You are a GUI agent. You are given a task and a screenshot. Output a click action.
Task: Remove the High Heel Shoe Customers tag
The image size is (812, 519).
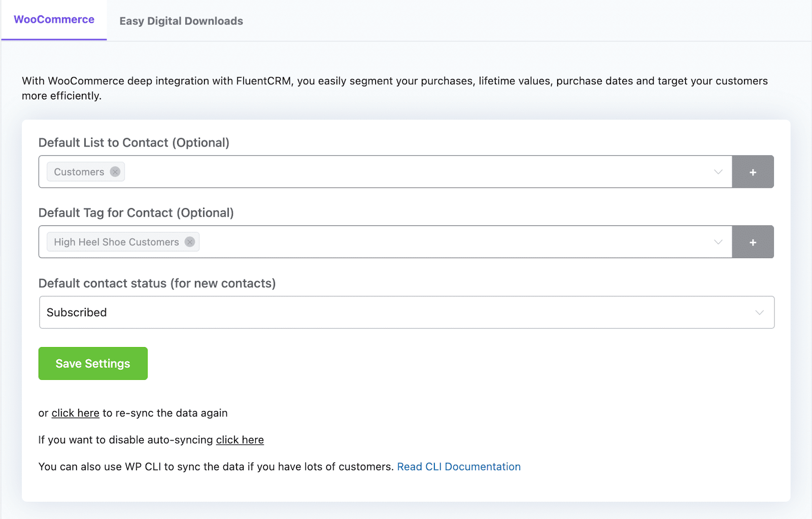[x=190, y=242]
